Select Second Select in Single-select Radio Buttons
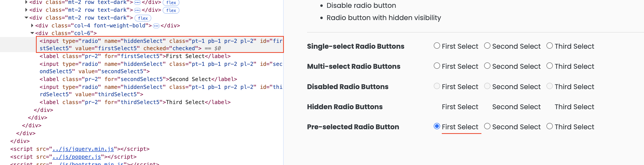The width and height of the screenshot is (644, 165). pos(487,46)
